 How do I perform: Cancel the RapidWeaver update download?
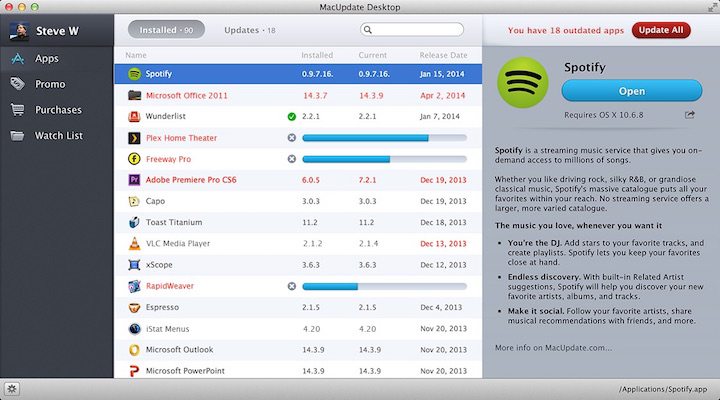[x=292, y=286]
